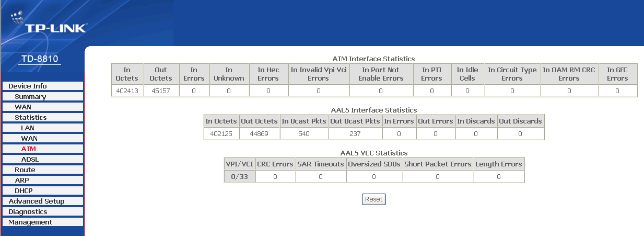Go to the Summary page
The width and height of the screenshot is (644, 236).
[30, 96]
